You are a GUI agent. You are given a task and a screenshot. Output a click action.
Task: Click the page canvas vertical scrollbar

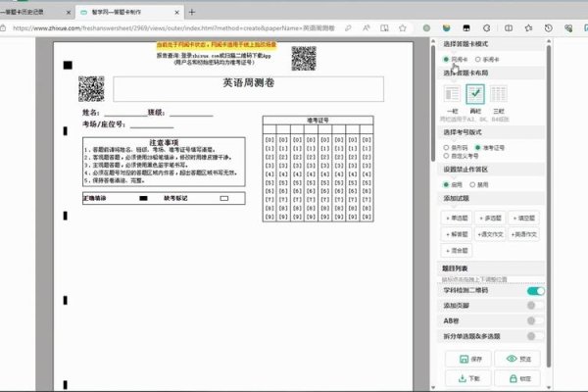(433, 103)
